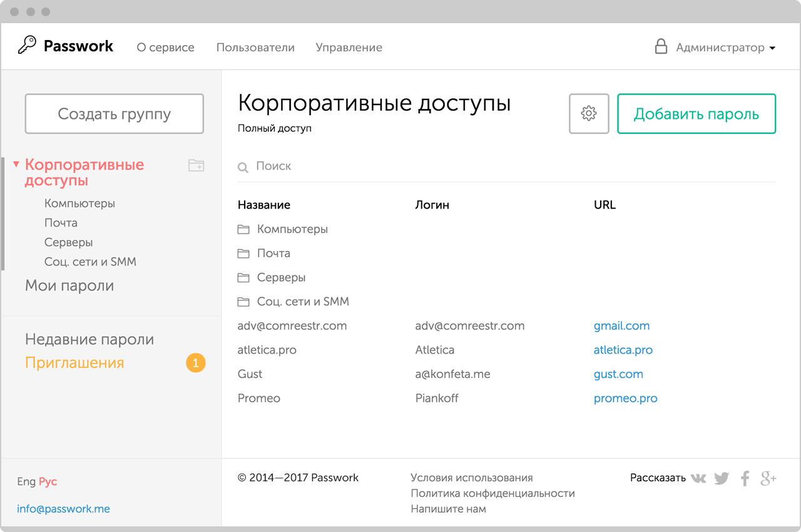Select Корпоративные доступы in sidebar
Viewport: 801px width, 532px height.
(x=84, y=173)
